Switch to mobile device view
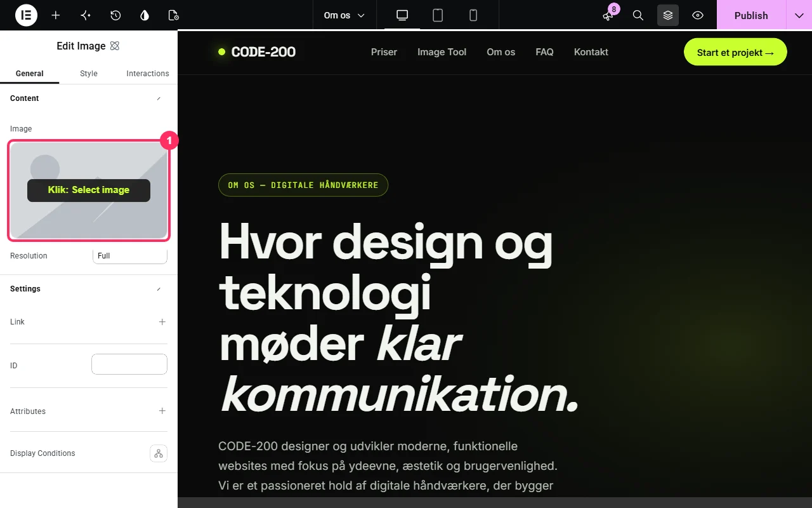This screenshot has width=812, height=508. click(473, 15)
